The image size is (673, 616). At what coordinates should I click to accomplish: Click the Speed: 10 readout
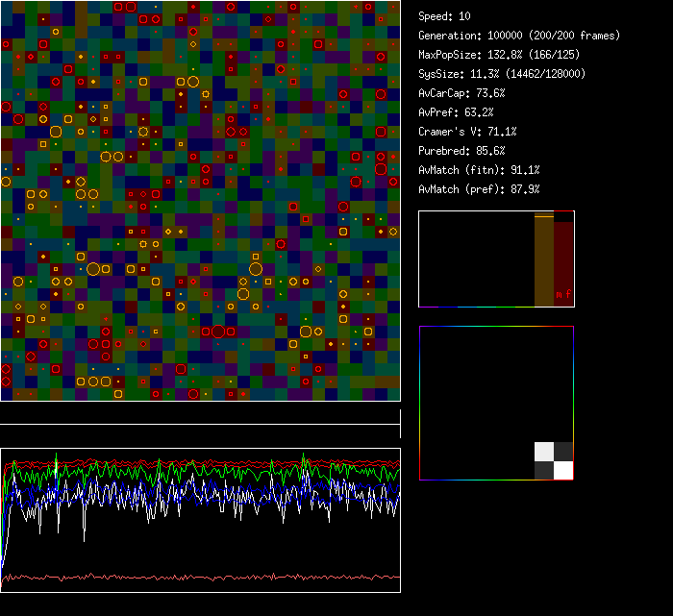[444, 16]
